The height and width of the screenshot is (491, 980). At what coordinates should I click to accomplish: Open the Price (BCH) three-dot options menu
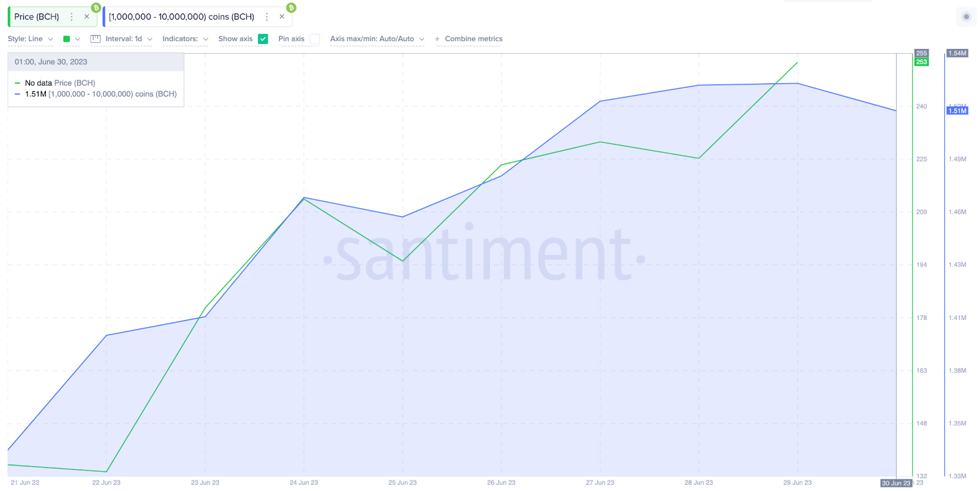click(72, 17)
